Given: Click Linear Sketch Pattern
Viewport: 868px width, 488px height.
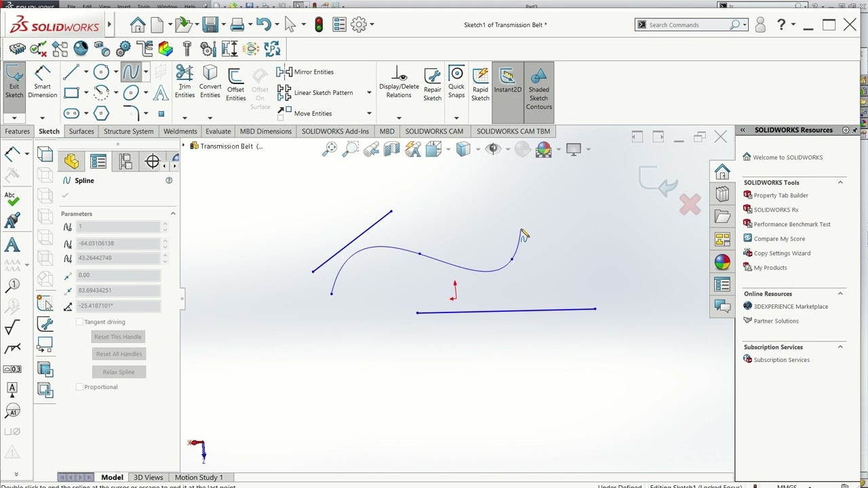Looking at the screenshot, I should [x=315, y=93].
